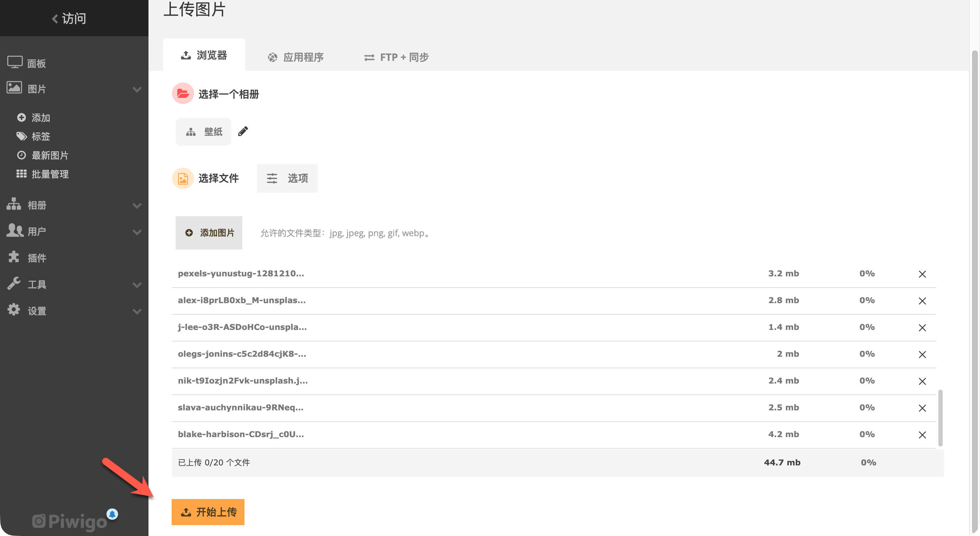This screenshot has width=980, height=536.
Task: Click the 添加图片 add photos button
Action: click(209, 233)
